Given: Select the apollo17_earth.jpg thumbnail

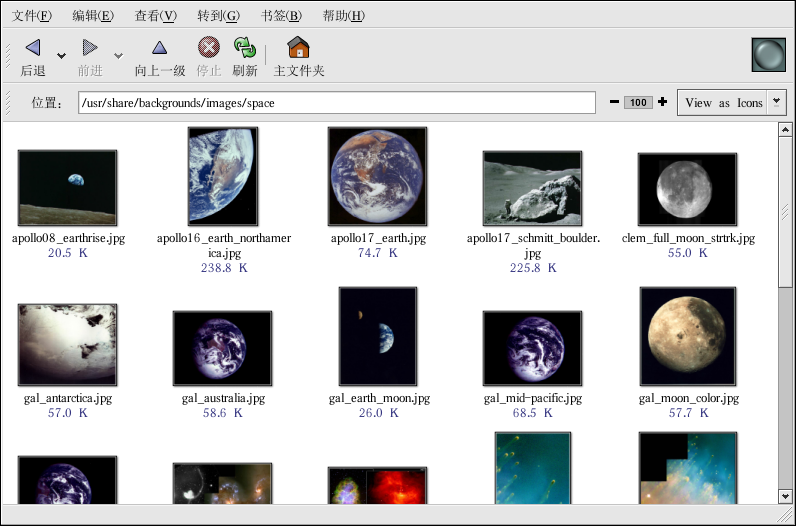Looking at the screenshot, I should coord(377,177).
